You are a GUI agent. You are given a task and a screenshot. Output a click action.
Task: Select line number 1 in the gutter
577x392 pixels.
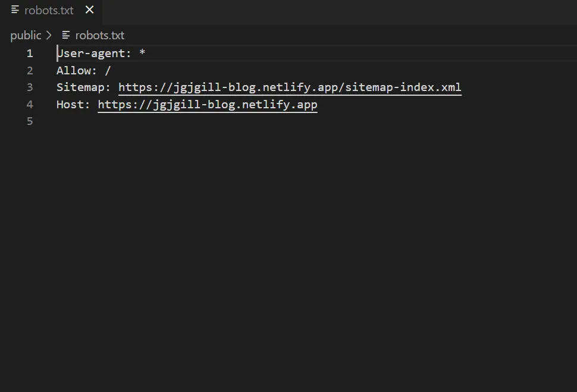30,54
